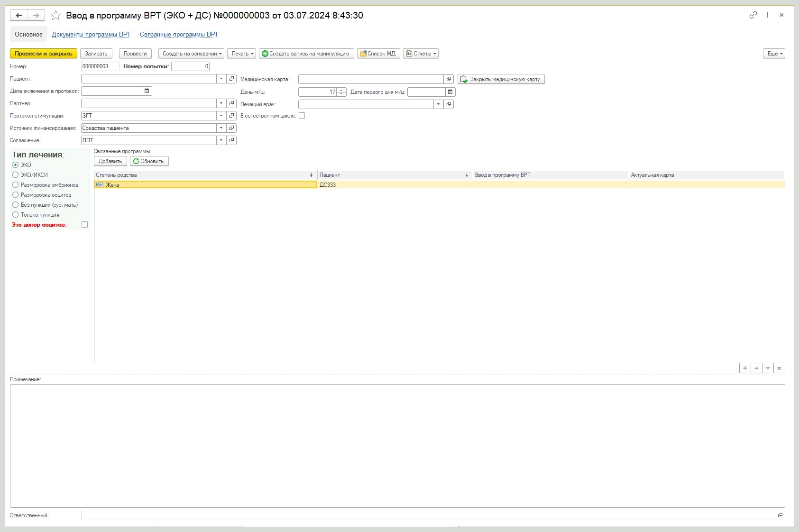Select the ЭКО/ИКСИ treatment type
Viewport: 799px width, 532px height.
pyautogui.click(x=15, y=175)
